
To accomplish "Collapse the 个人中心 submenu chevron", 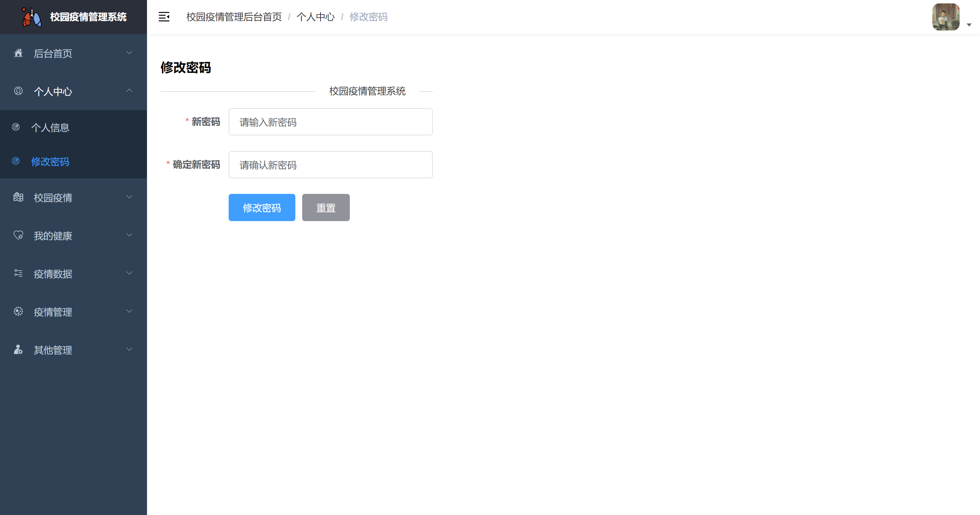I will tap(129, 90).
